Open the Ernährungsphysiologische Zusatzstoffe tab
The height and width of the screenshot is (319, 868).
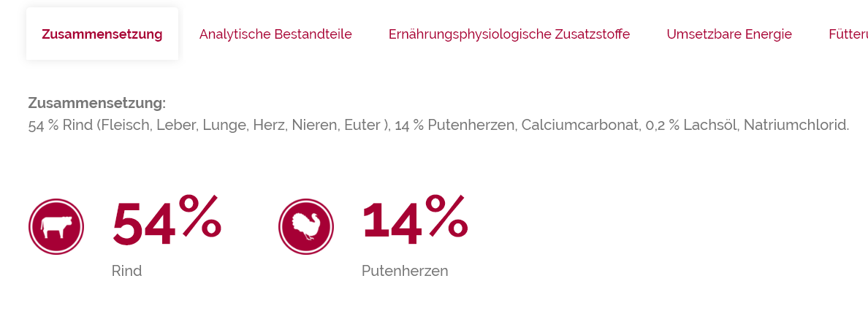point(509,34)
